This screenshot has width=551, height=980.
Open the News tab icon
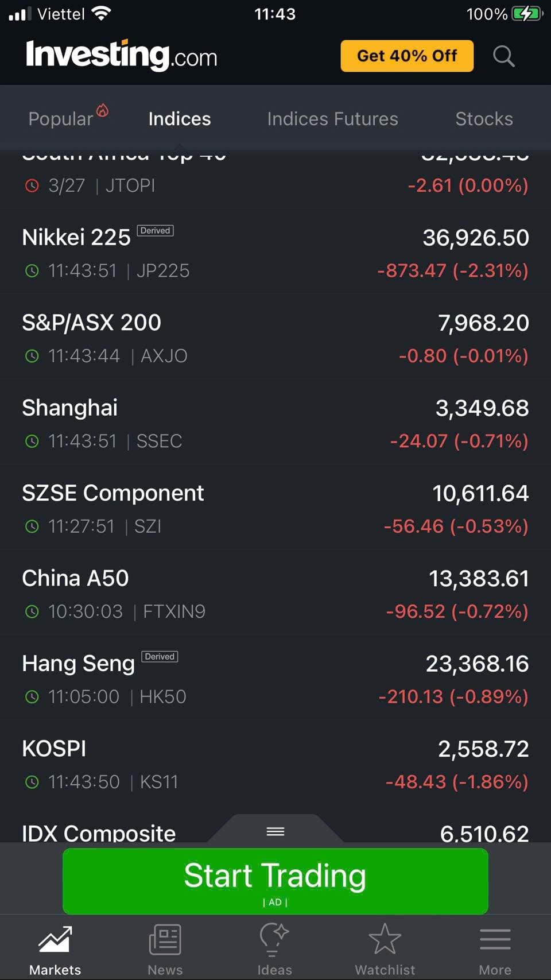click(x=165, y=940)
